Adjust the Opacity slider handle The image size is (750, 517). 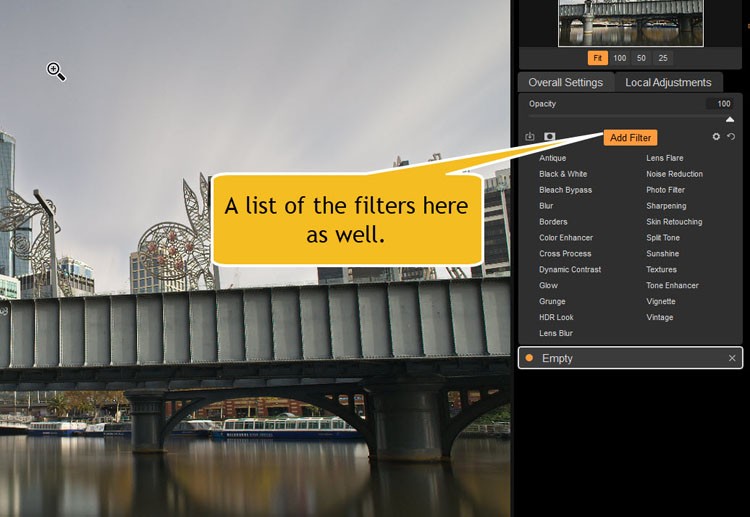[730, 119]
